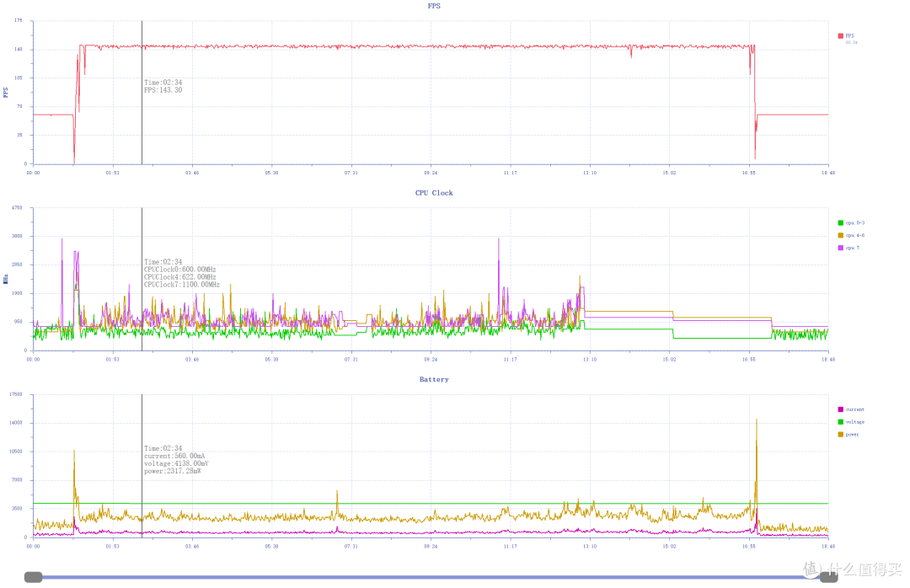910x588 pixels.
Task: Click the FPS chart title
Action: coord(434,6)
